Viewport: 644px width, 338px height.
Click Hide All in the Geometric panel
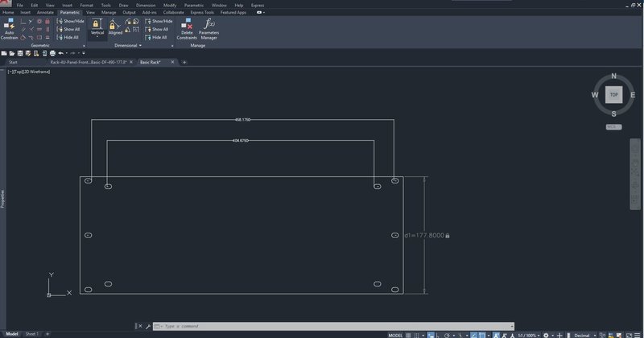coord(69,37)
